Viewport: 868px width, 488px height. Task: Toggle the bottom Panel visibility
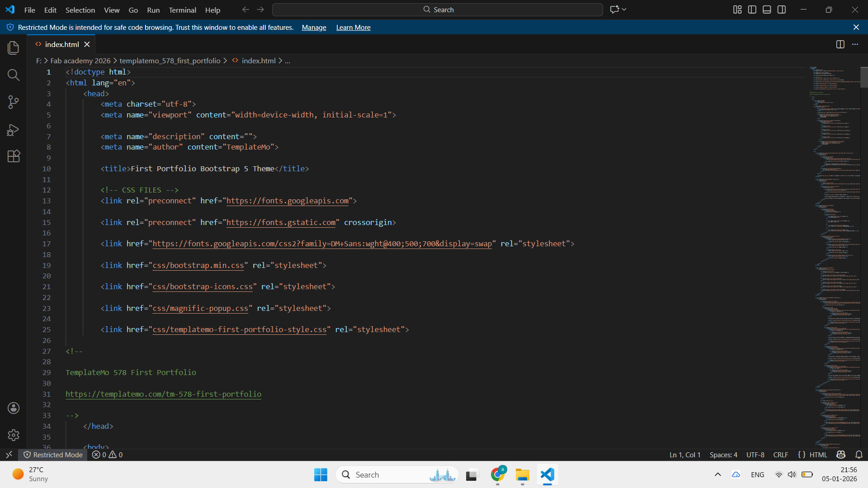pyautogui.click(x=767, y=9)
